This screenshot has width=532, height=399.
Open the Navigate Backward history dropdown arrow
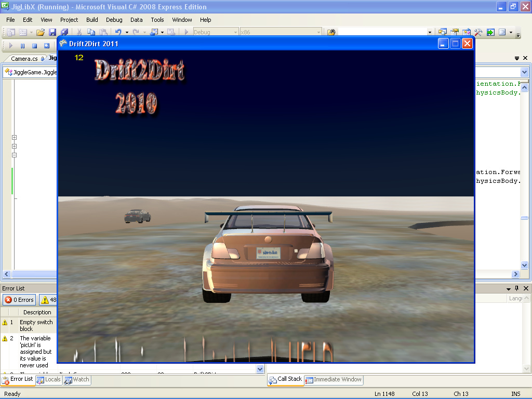tap(162, 32)
